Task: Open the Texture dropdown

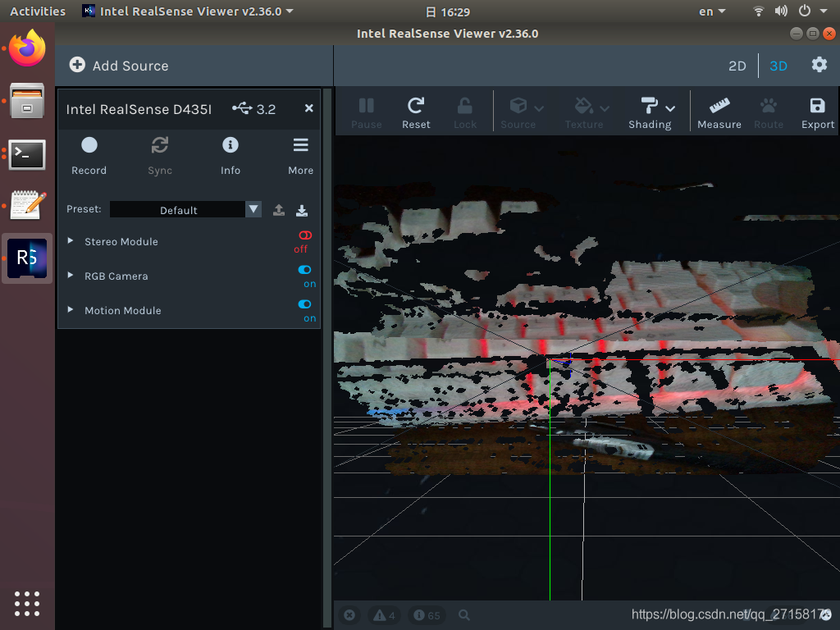Action: 587,112
